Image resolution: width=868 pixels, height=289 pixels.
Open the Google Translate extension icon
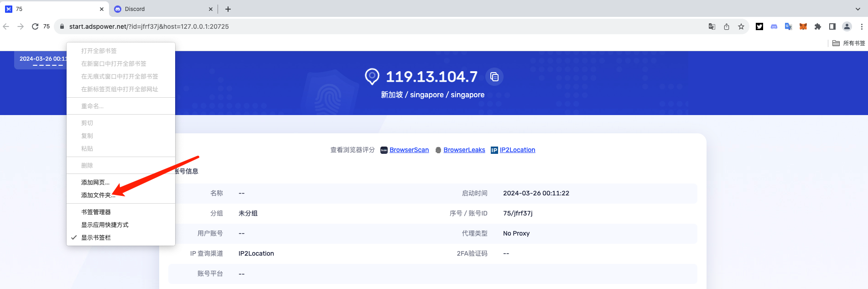pyautogui.click(x=789, y=26)
